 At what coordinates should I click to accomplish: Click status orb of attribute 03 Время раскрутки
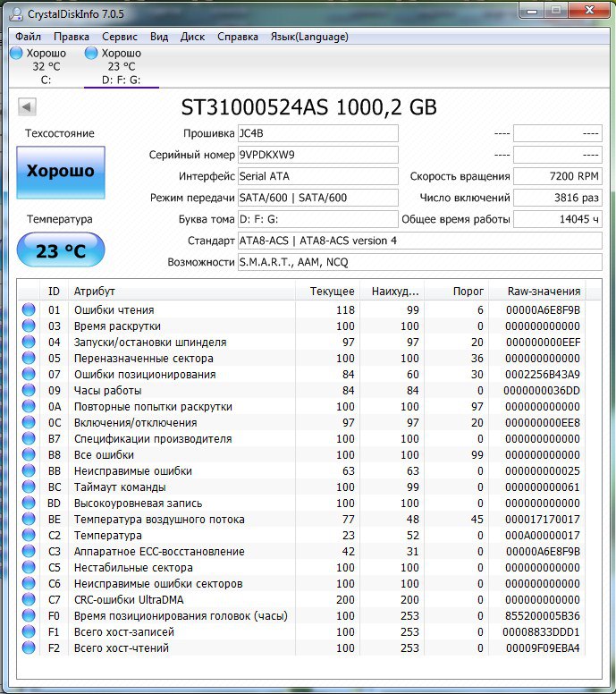point(29,326)
